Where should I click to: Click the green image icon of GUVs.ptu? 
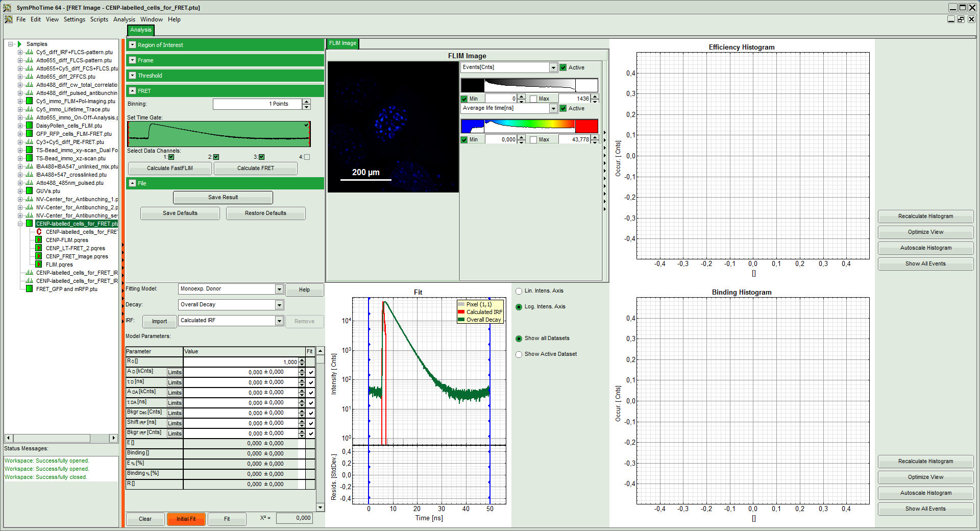click(x=30, y=191)
